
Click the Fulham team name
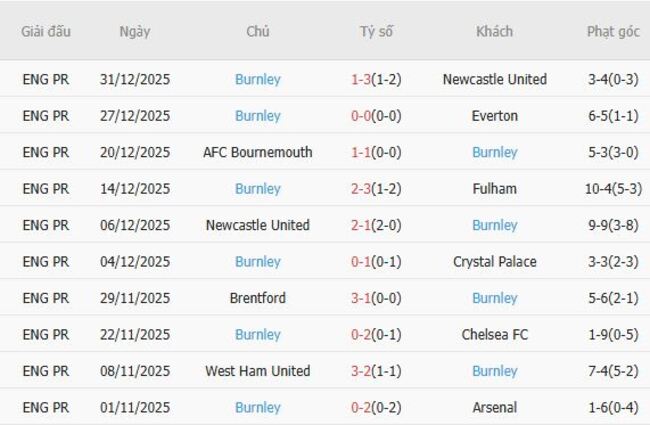click(x=494, y=189)
